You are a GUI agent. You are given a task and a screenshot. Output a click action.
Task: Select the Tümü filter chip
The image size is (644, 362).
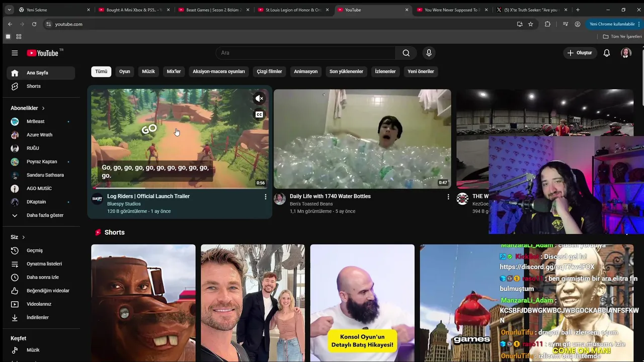[101, 71]
